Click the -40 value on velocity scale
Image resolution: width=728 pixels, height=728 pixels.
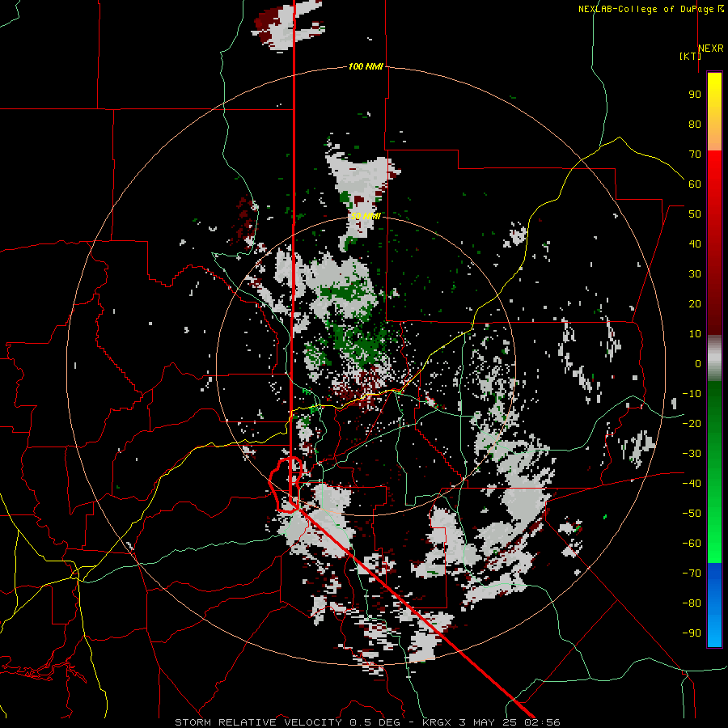click(x=692, y=484)
